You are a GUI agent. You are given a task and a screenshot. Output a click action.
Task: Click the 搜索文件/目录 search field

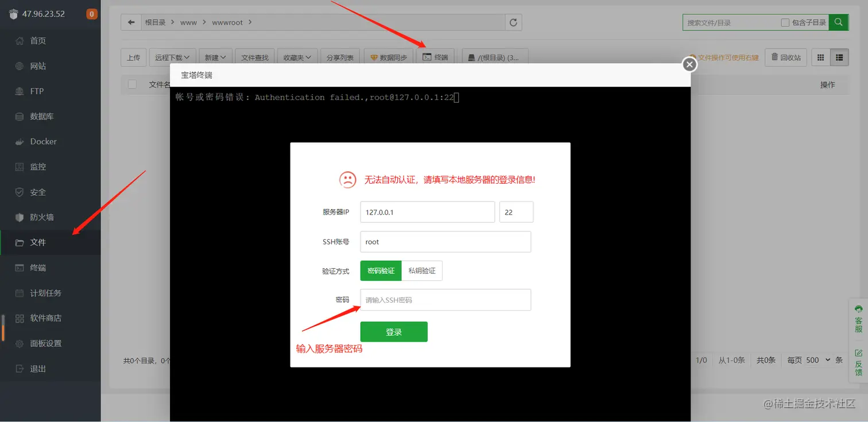731,22
